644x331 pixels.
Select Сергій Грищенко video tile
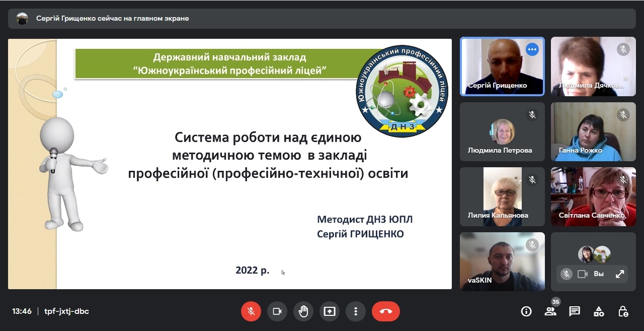[502, 67]
